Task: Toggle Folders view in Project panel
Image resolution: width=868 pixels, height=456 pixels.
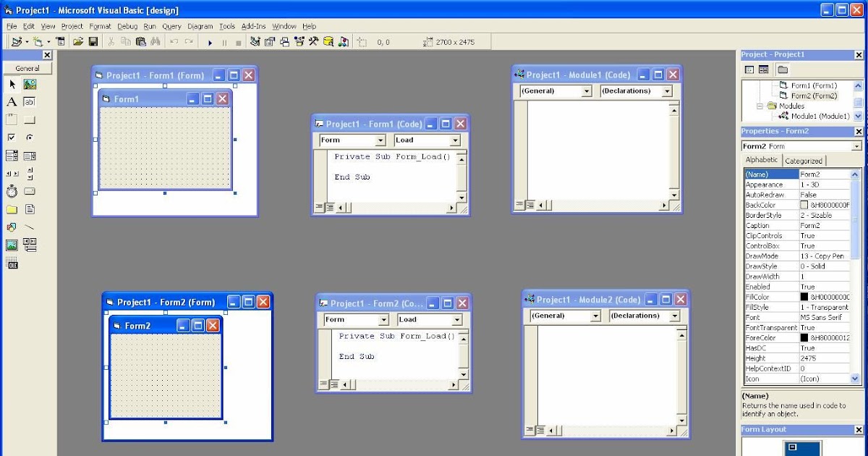Action: (783, 69)
